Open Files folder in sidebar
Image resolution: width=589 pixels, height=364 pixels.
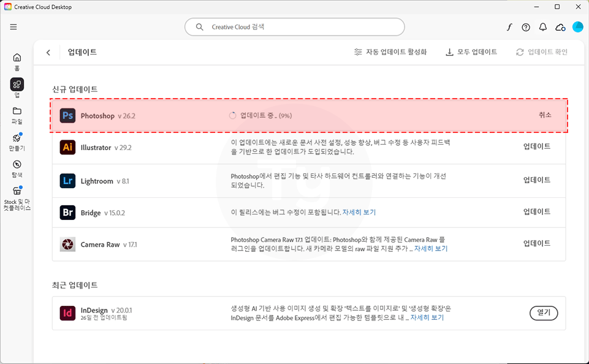pos(17,115)
